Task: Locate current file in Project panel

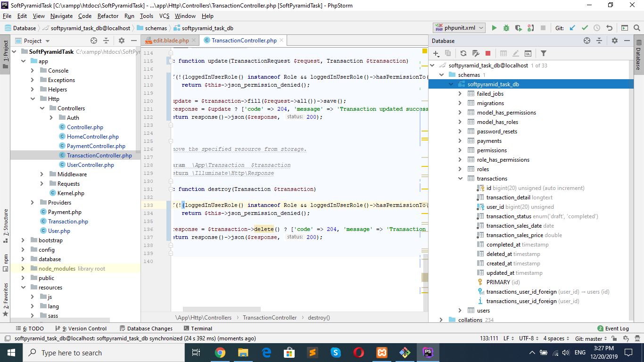Action: [x=94, y=41]
